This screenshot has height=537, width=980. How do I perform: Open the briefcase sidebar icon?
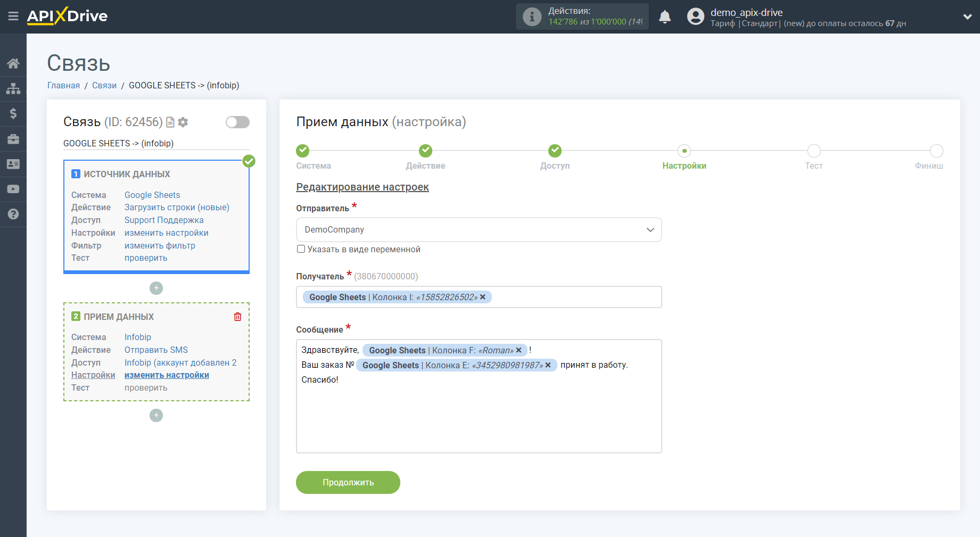pyautogui.click(x=13, y=139)
